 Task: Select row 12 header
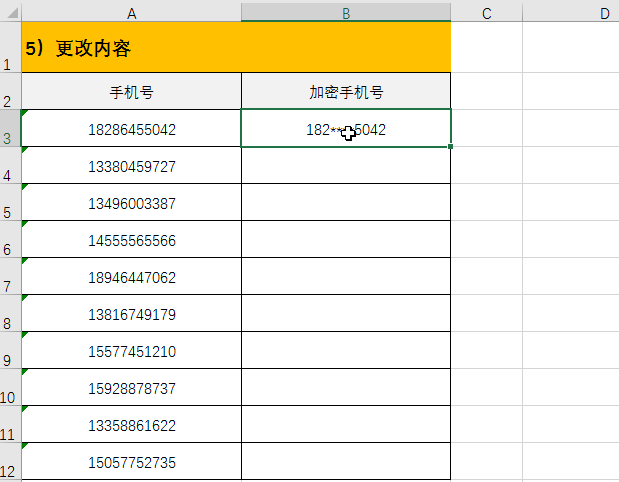[x=10, y=461]
